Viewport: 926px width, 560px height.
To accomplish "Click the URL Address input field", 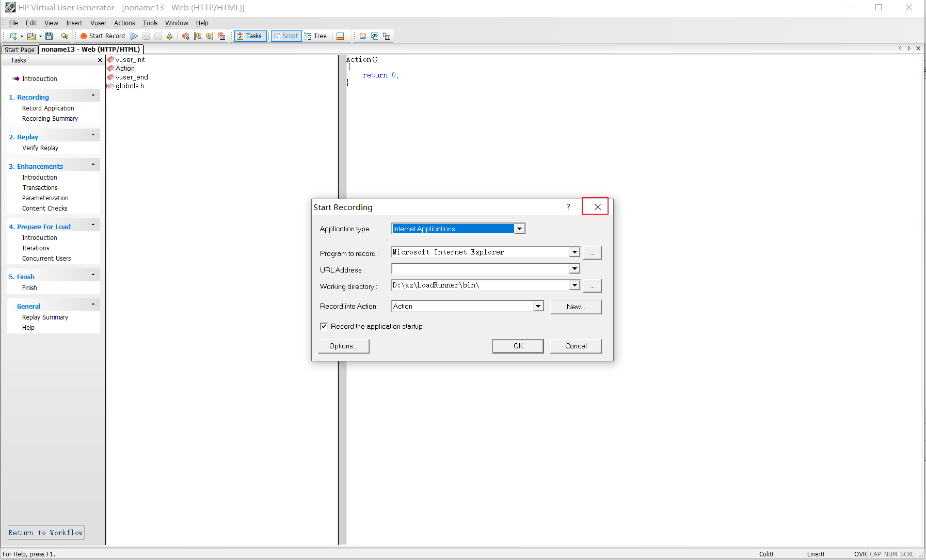I will click(480, 269).
